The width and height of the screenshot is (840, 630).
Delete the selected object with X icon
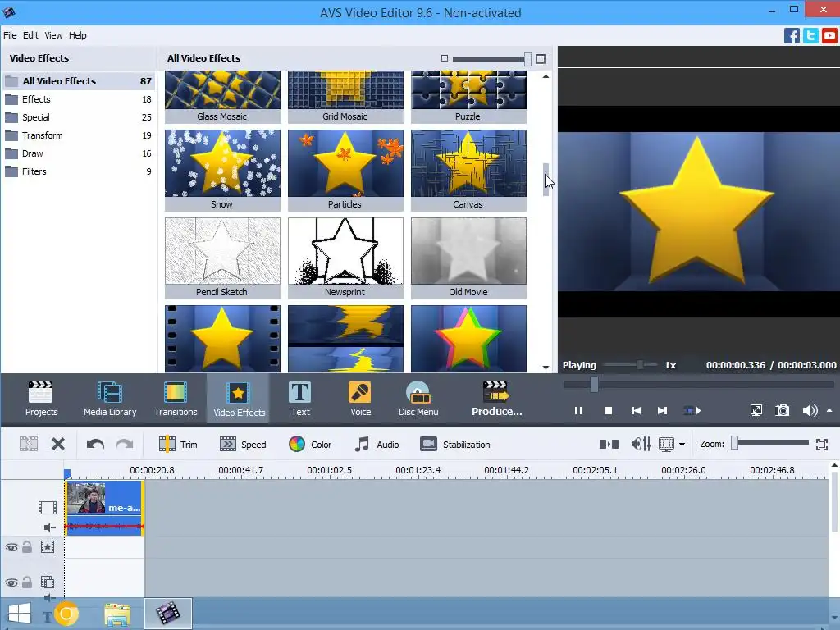(58, 444)
